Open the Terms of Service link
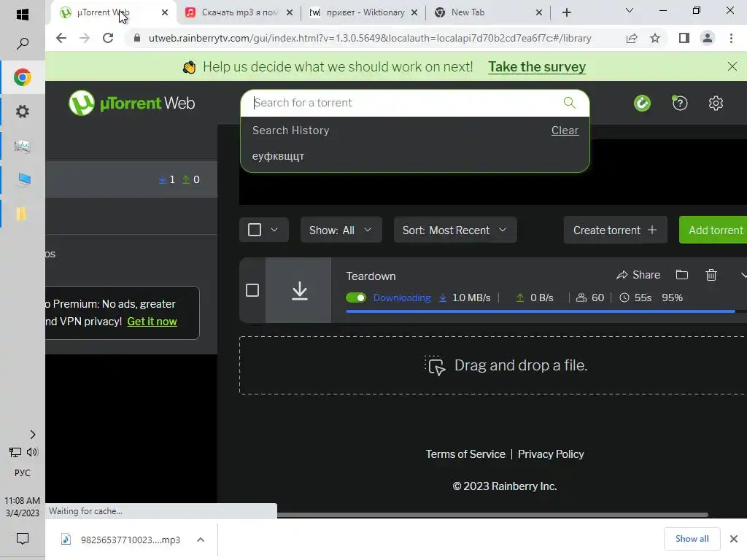 click(x=465, y=454)
